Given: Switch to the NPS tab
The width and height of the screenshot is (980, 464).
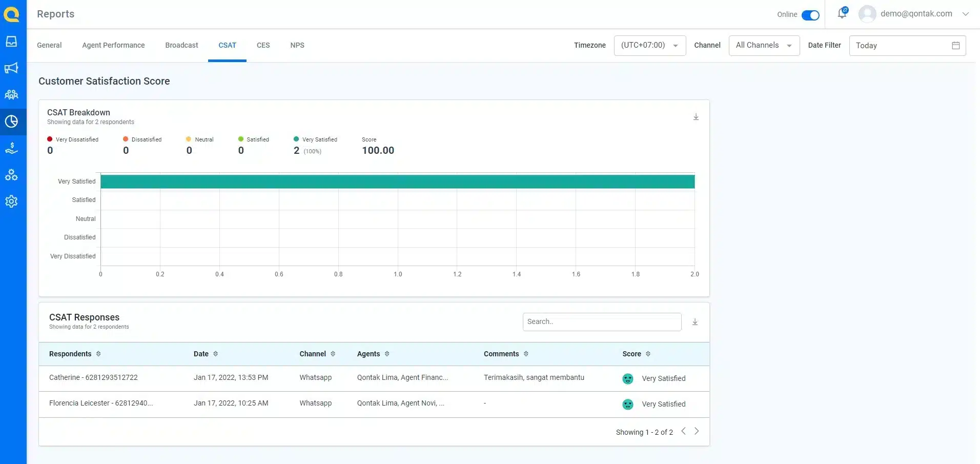Looking at the screenshot, I should coord(297,45).
